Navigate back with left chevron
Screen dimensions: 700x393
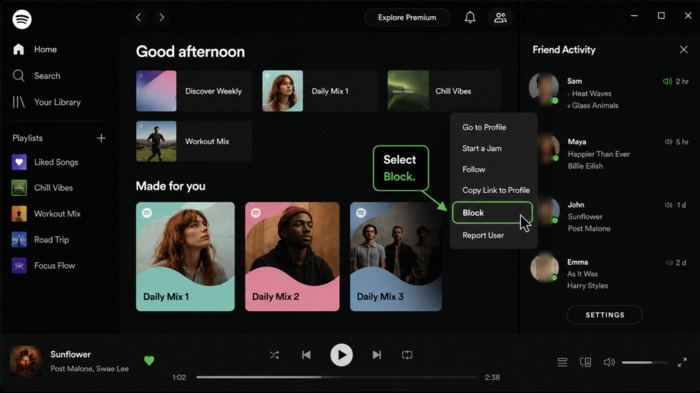pos(138,17)
